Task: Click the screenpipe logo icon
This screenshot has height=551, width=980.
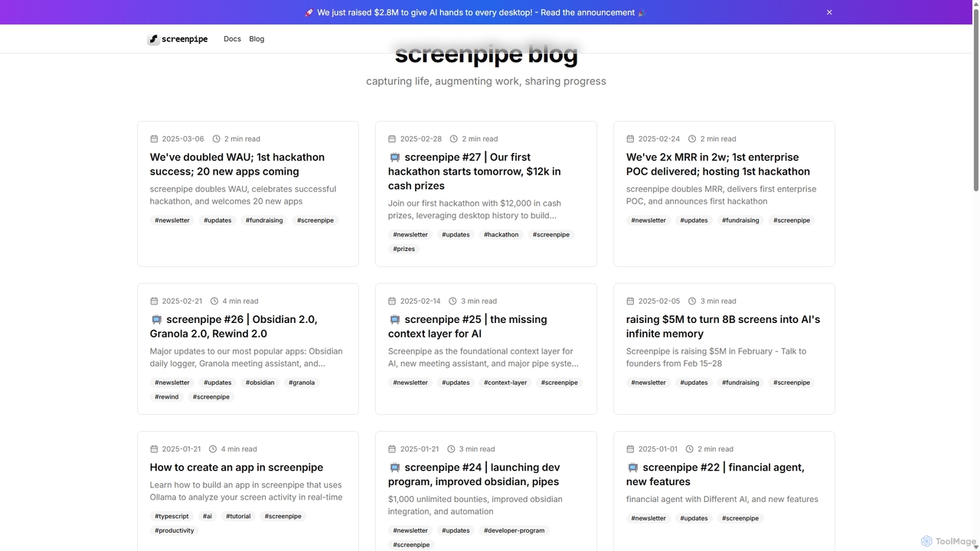Action: (153, 39)
